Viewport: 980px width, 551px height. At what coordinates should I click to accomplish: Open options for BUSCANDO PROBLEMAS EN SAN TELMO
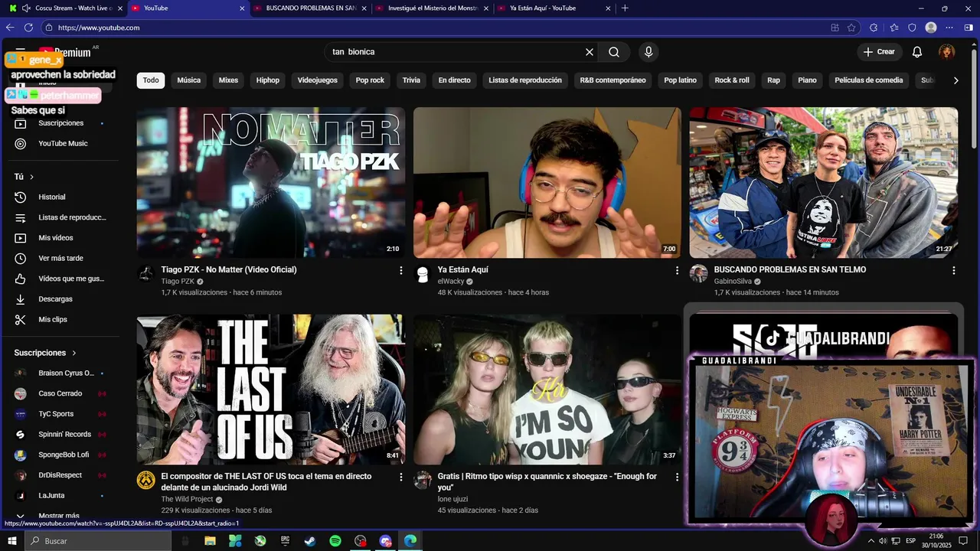click(x=953, y=270)
